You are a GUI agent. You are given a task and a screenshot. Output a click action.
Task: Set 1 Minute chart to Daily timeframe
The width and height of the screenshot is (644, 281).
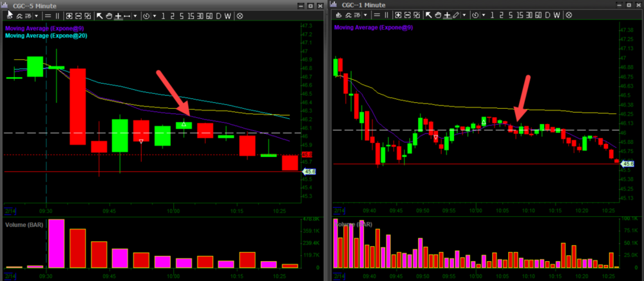coord(545,15)
